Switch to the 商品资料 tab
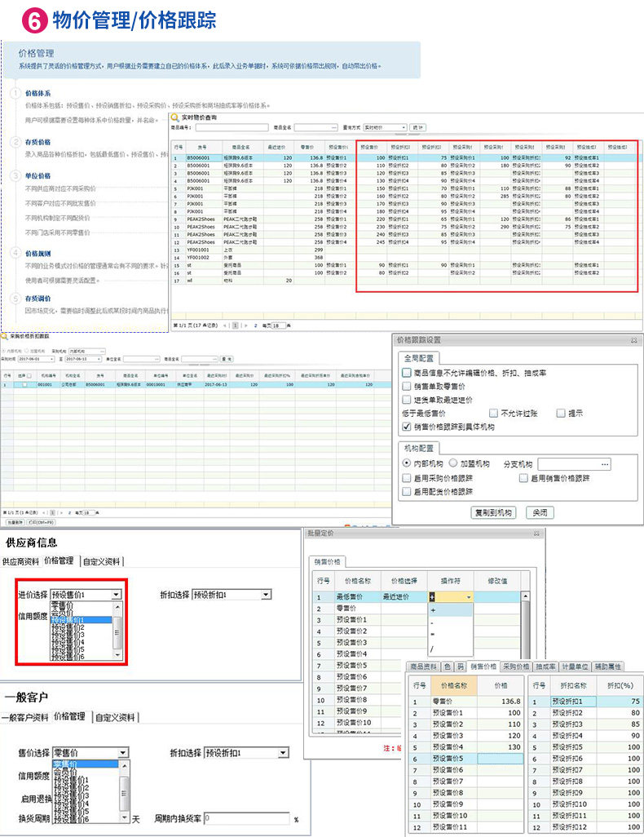 coord(424,666)
